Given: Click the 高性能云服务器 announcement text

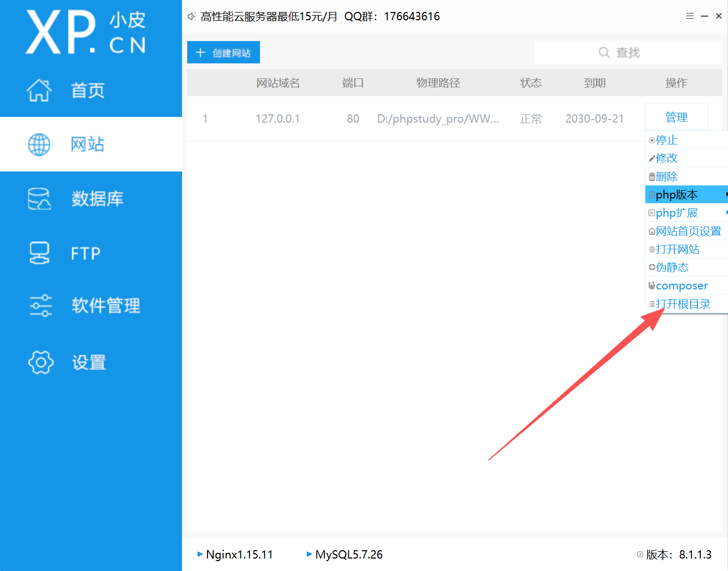Looking at the screenshot, I should coord(320,17).
